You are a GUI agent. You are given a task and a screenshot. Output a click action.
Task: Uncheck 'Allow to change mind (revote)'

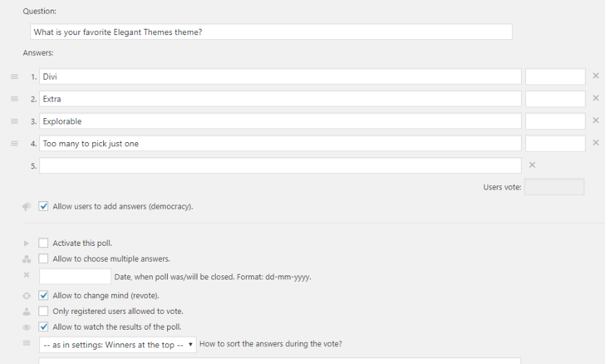click(x=44, y=295)
